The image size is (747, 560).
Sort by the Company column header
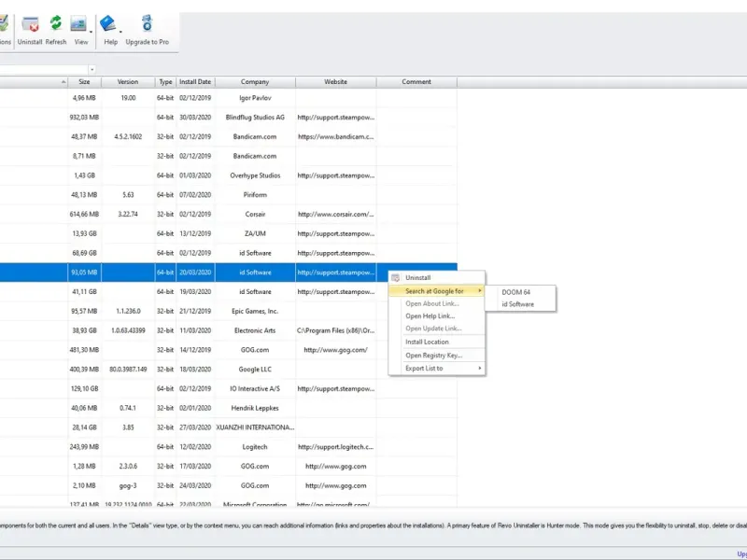coord(255,82)
